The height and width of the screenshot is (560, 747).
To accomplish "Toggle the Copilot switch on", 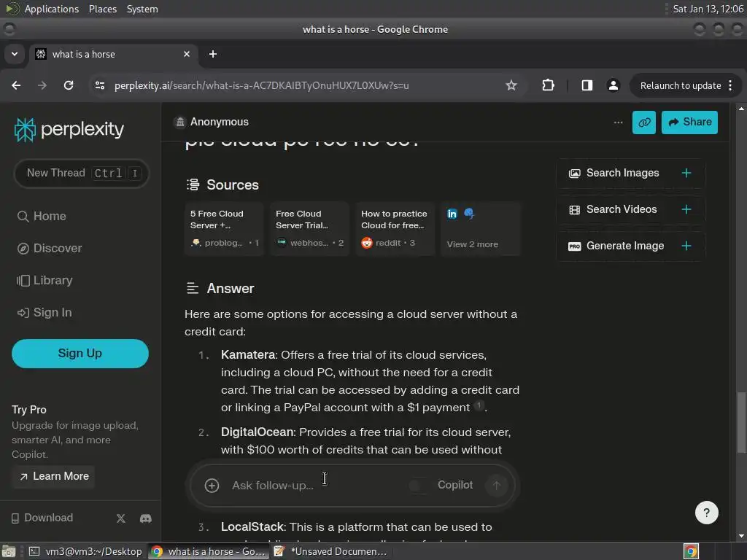I will pyautogui.click(x=419, y=485).
